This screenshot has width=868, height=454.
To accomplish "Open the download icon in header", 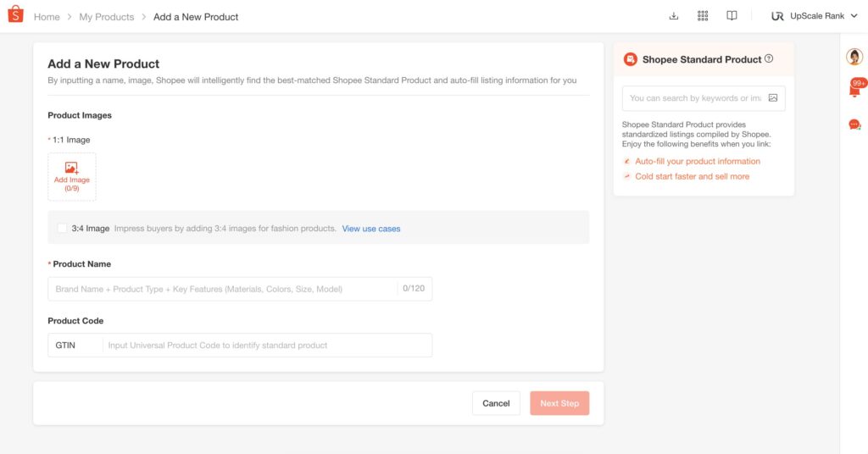I will (x=674, y=16).
